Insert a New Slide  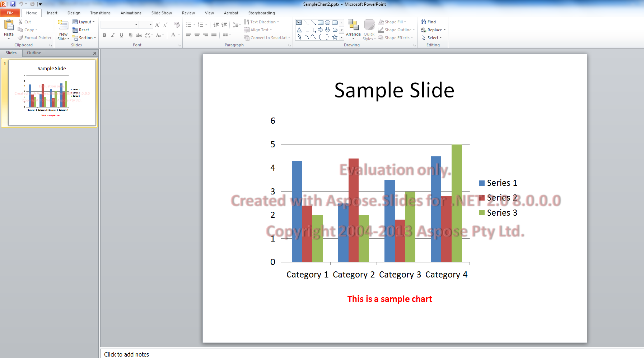(x=63, y=30)
